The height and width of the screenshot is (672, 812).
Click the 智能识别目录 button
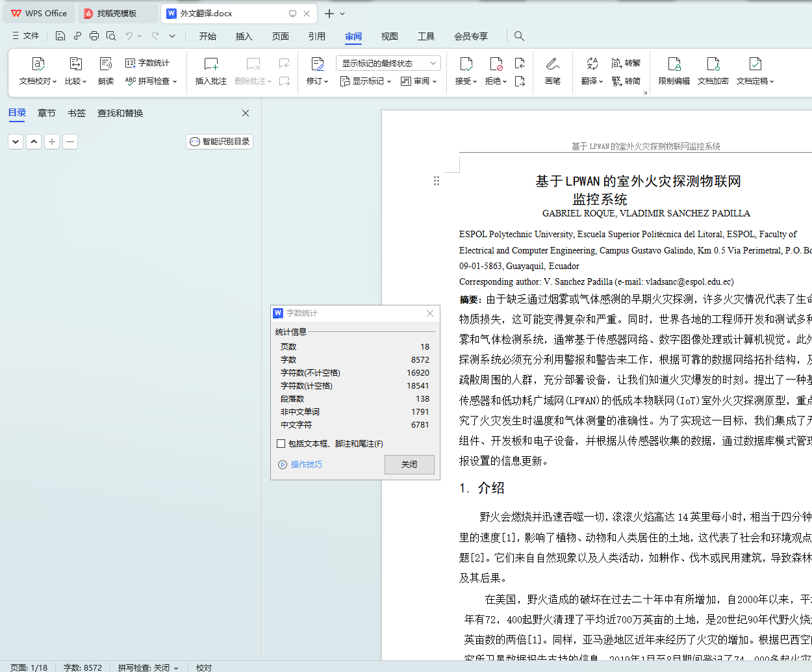[x=220, y=142]
